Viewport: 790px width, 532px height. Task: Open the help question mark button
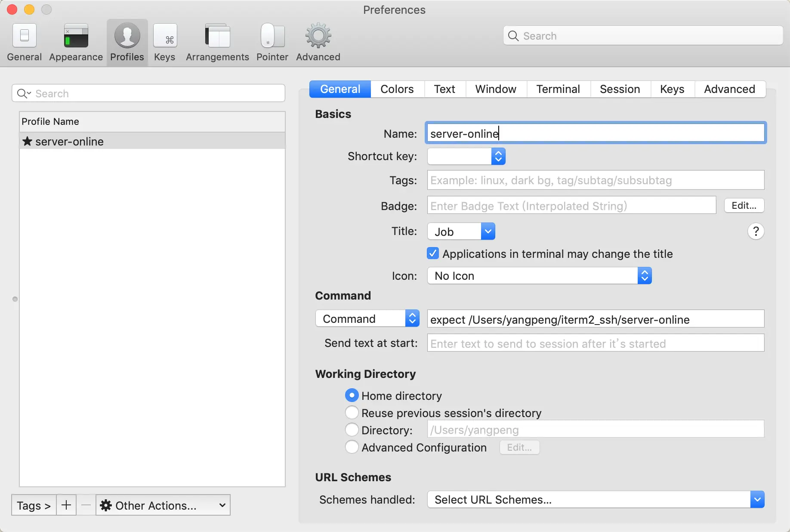tap(756, 232)
